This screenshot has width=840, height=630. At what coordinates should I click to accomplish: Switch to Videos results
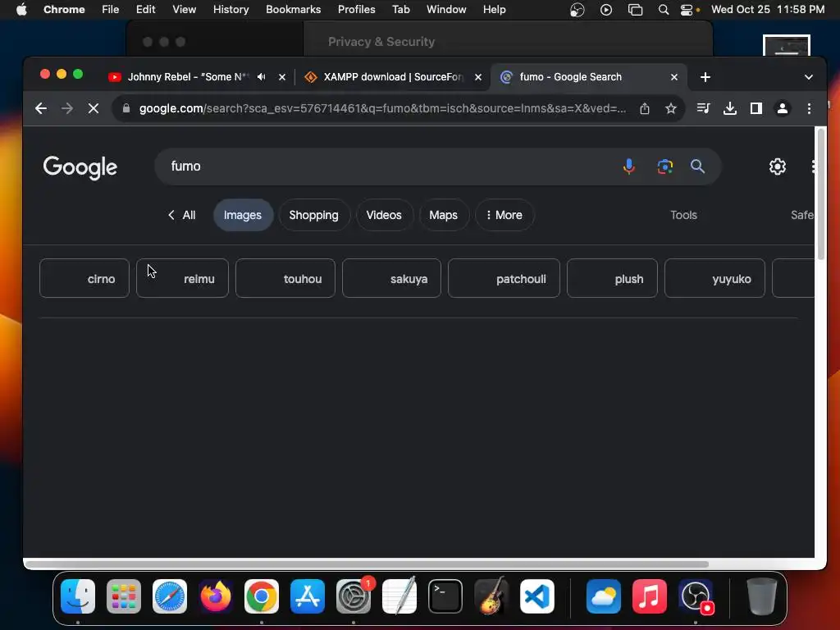384,216
